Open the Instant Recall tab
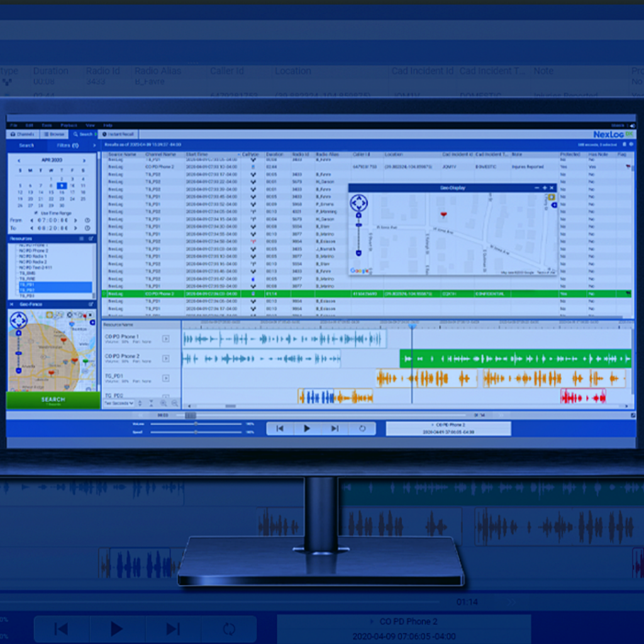The height and width of the screenshot is (644, 644). (x=118, y=135)
